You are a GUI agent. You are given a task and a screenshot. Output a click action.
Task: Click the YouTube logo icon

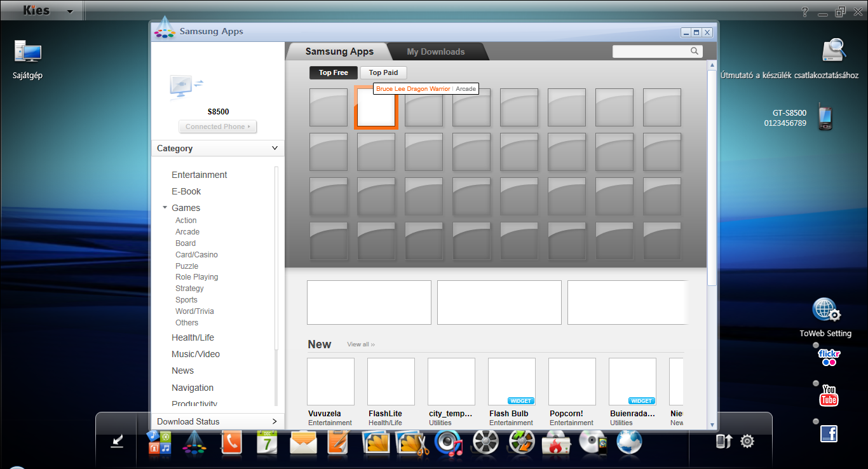[829, 395]
